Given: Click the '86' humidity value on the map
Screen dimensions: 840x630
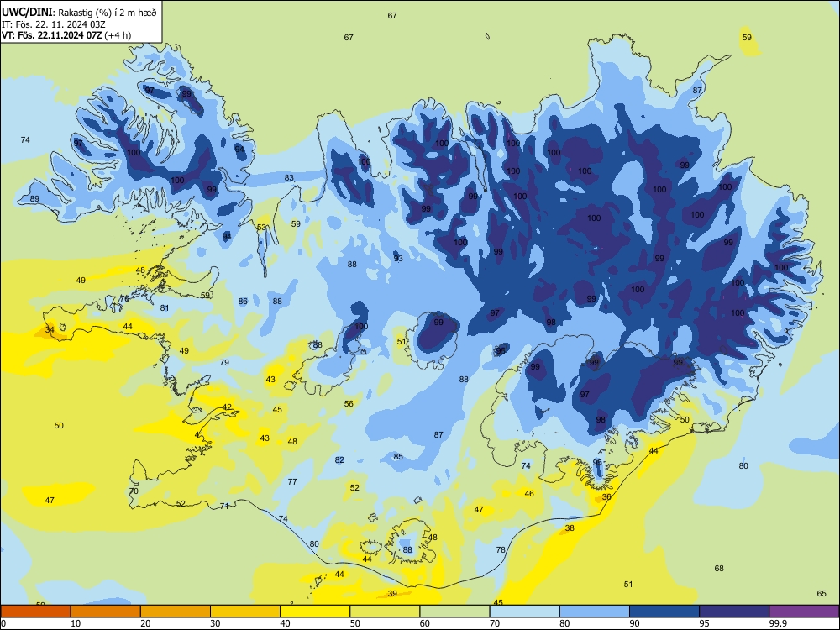Looking at the screenshot, I should (x=243, y=301).
